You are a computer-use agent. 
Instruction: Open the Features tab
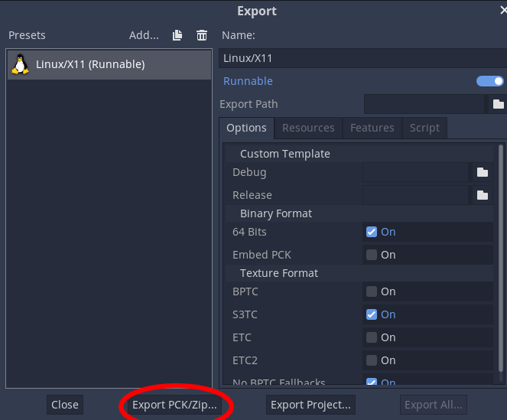(x=372, y=128)
